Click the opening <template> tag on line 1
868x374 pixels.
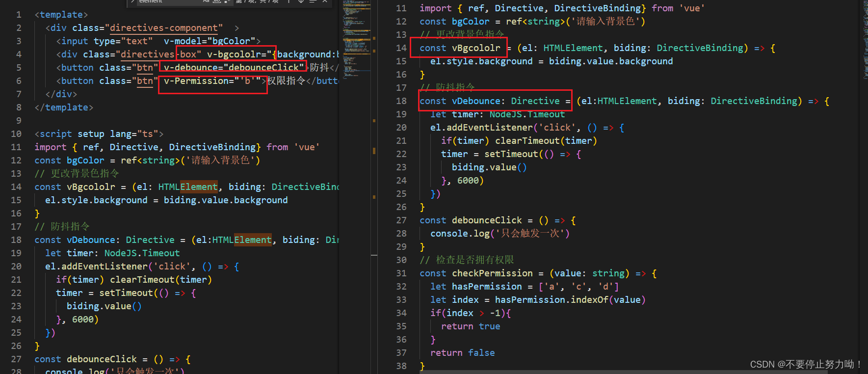tap(61, 15)
